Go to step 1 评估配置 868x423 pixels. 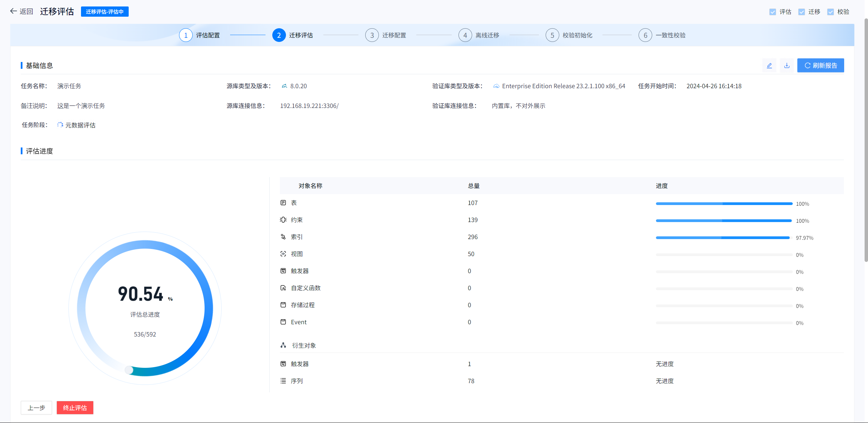[186, 35]
